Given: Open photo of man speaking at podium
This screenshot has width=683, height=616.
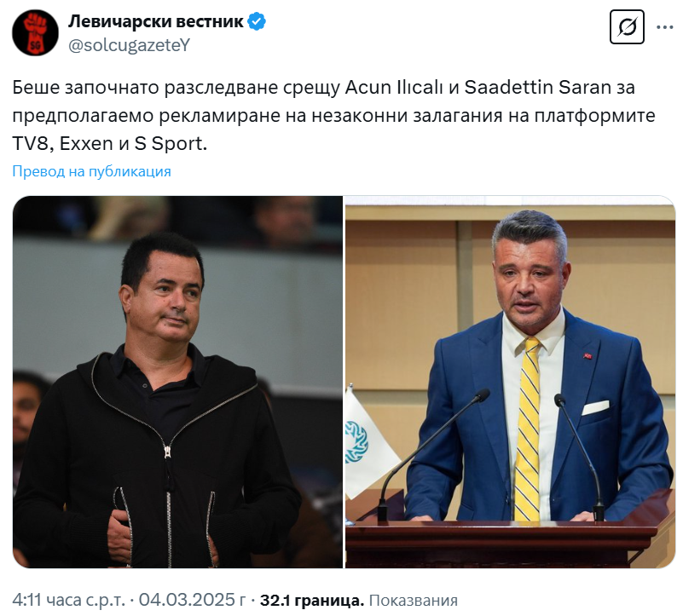Looking at the screenshot, I should point(510,382).
